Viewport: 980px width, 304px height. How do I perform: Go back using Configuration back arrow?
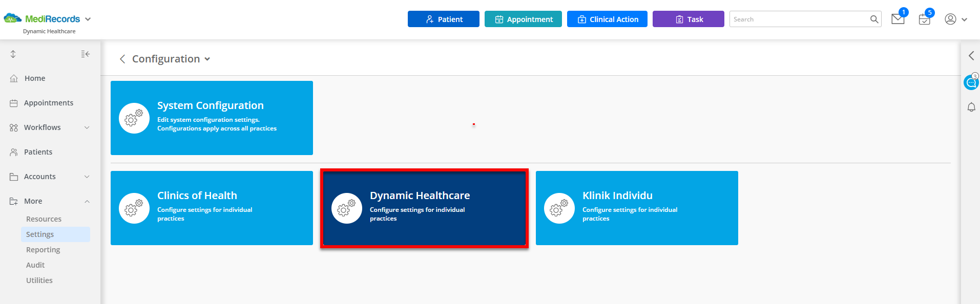click(x=122, y=59)
